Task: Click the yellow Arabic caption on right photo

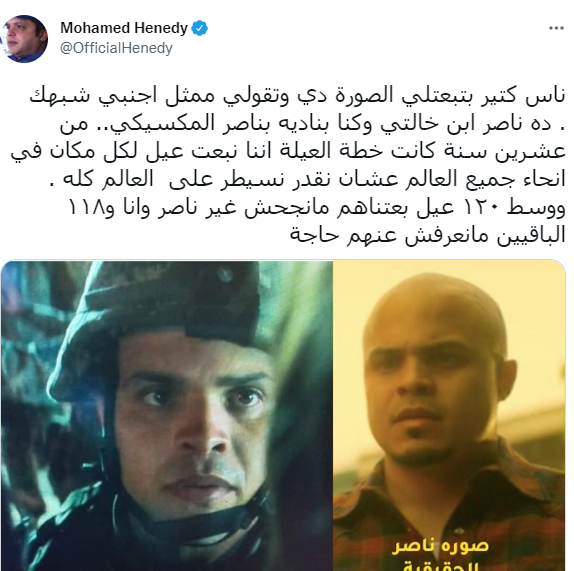Action: (x=441, y=555)
